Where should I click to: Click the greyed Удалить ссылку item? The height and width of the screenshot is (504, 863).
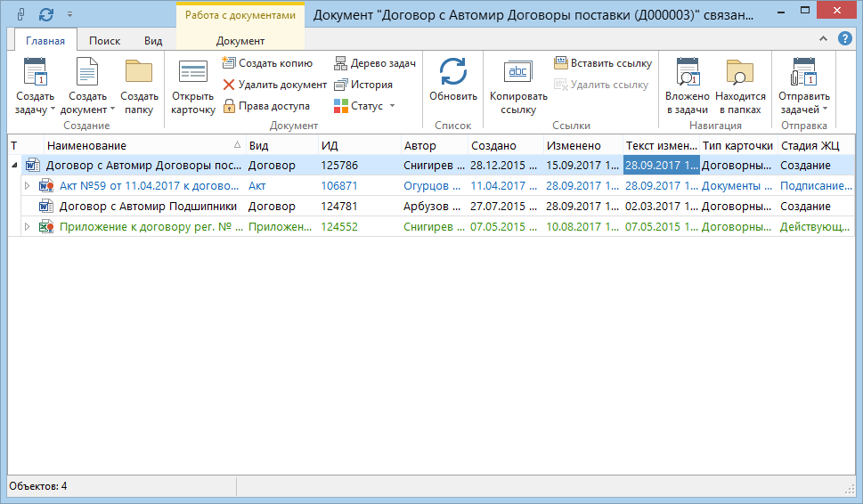coord(601,85)
